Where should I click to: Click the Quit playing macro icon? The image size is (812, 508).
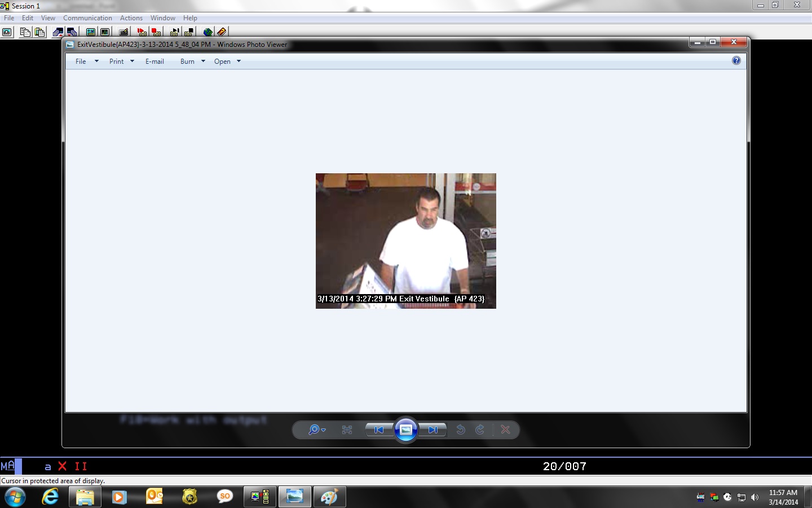point(189,32)
